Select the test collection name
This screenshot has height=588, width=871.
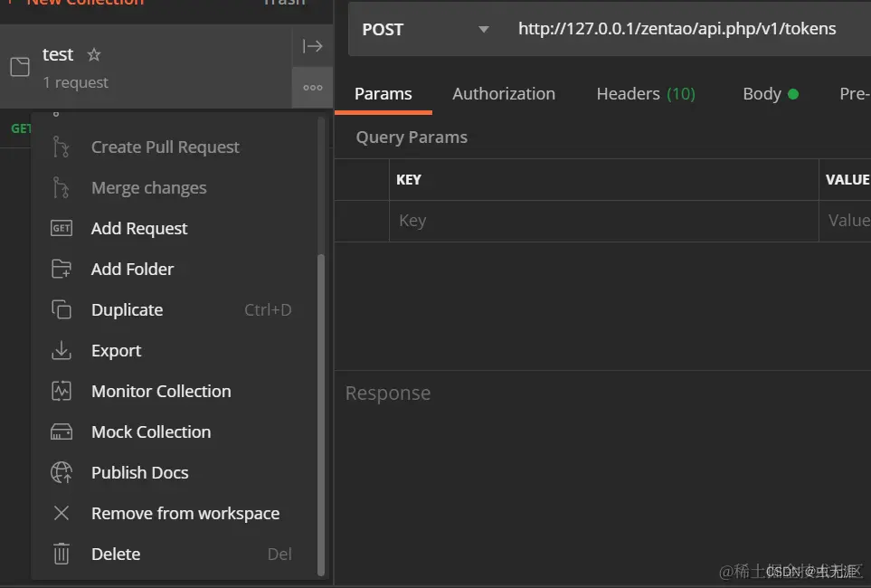pos(58,54)
